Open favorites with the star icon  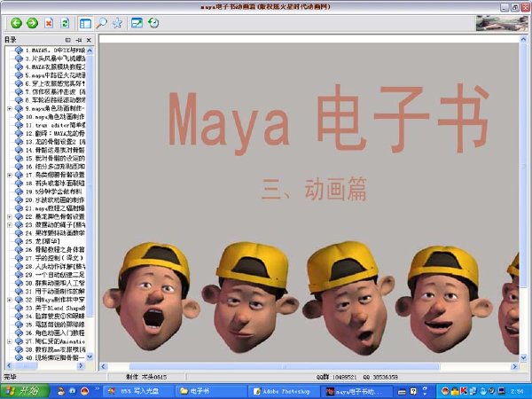117,23
